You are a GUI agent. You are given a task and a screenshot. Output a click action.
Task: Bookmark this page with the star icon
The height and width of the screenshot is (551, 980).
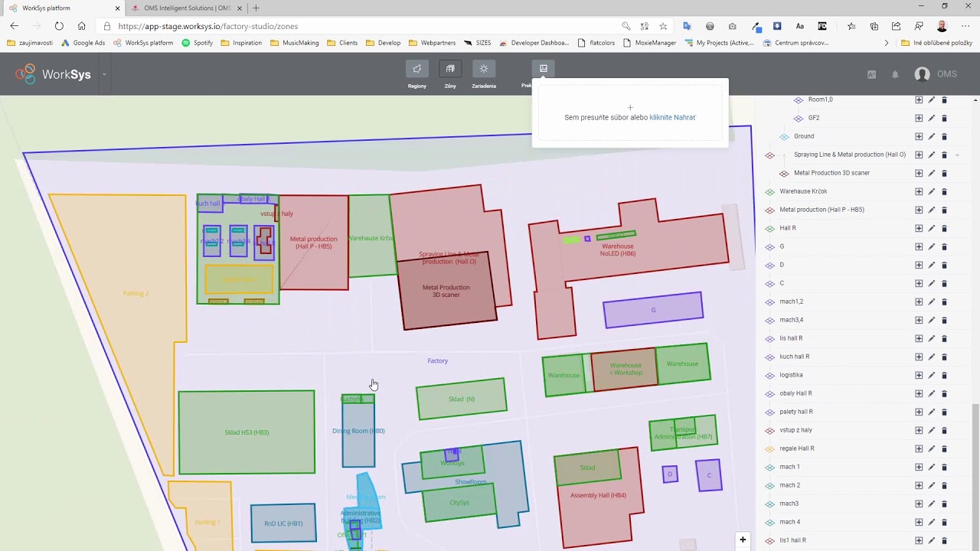[x=663, y=26]
